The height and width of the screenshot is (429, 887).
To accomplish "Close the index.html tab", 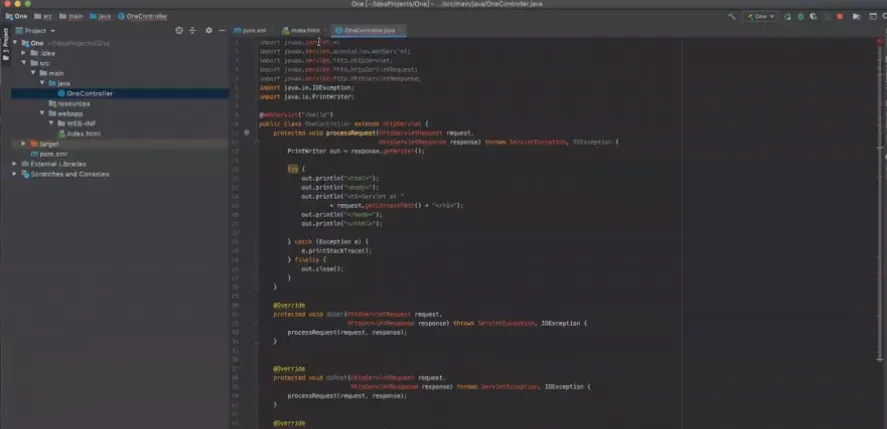I will click(x=325, y=31).
